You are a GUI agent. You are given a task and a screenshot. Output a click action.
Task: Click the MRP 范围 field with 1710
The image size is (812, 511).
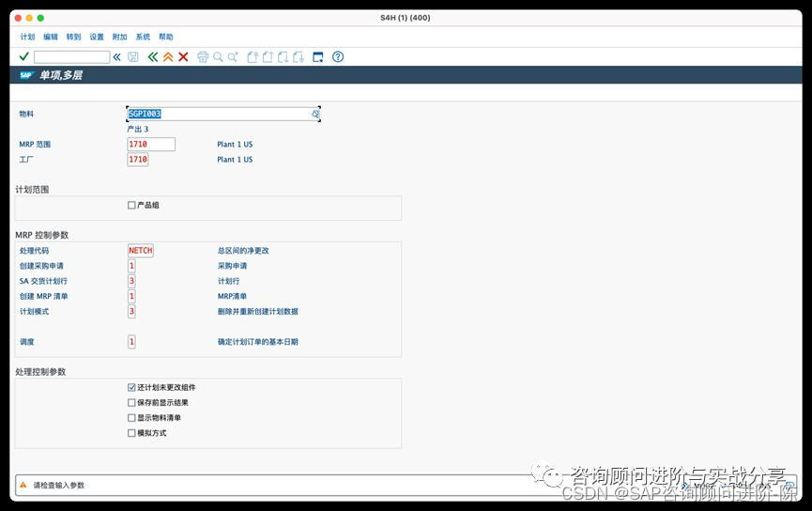tap(151, 144)
